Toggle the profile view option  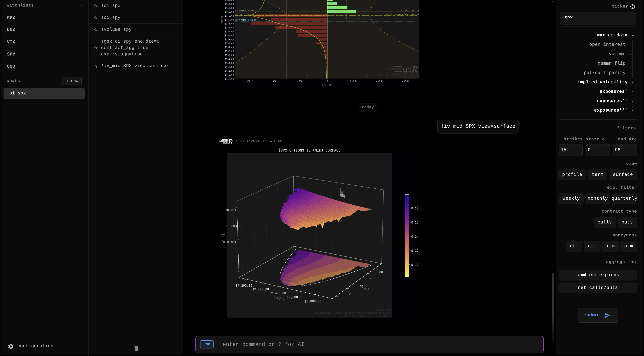(x=572, y=174)
